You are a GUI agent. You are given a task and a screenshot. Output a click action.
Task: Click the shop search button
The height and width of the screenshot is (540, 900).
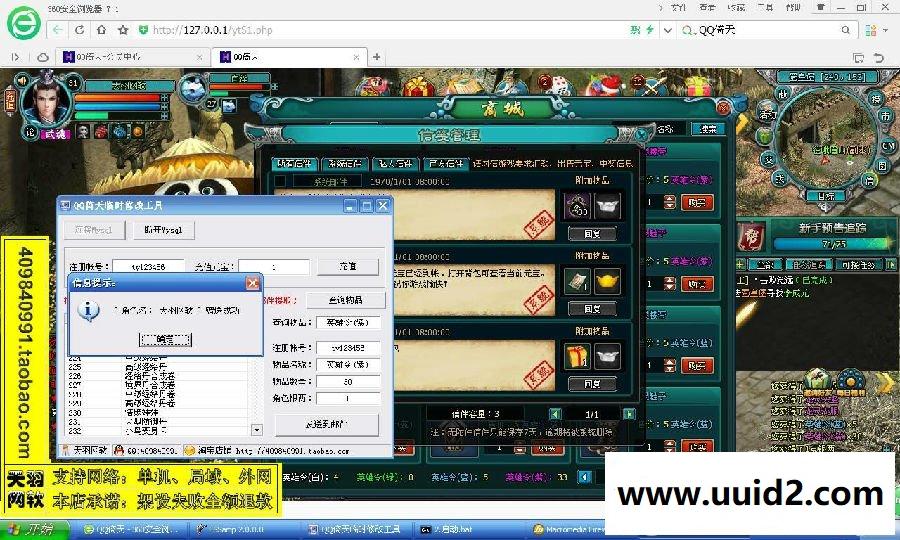(708, 129)
